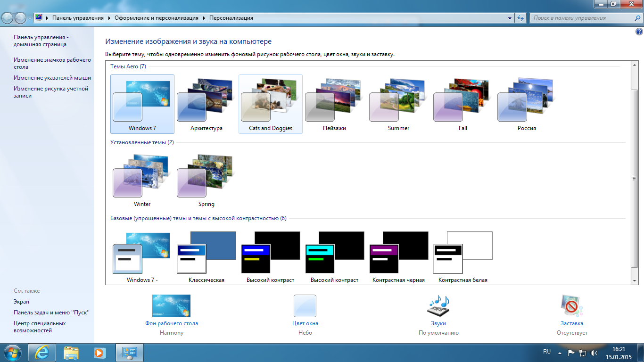
Task: Apply the Cats and Doggies theme
Action: click(x=271, y=104)
